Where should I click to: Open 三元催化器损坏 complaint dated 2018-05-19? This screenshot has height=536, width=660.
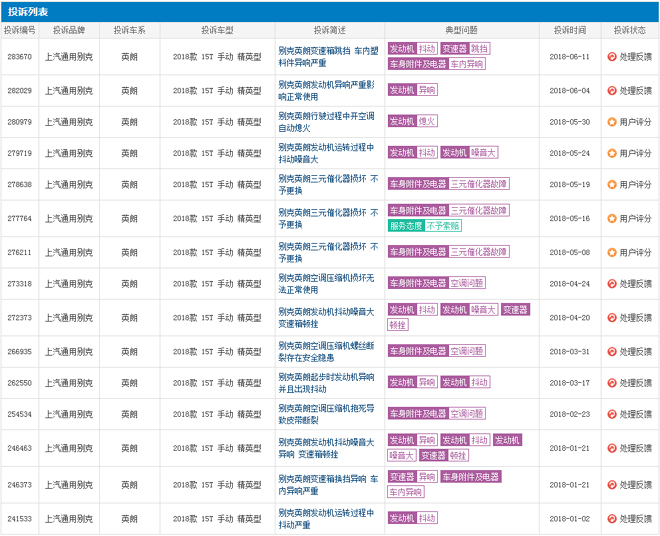click(x=328, y=184)
